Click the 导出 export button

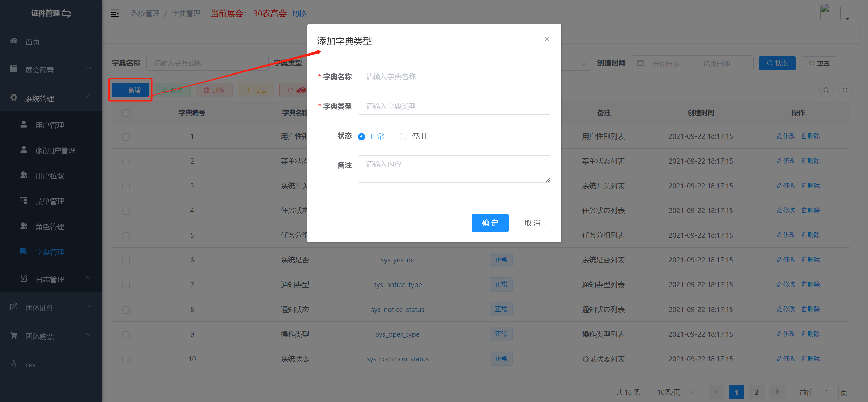tap(256, 90)
